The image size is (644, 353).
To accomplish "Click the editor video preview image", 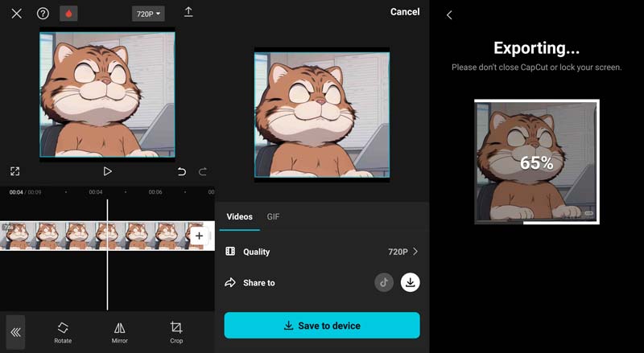I will [x=107, y=94].
